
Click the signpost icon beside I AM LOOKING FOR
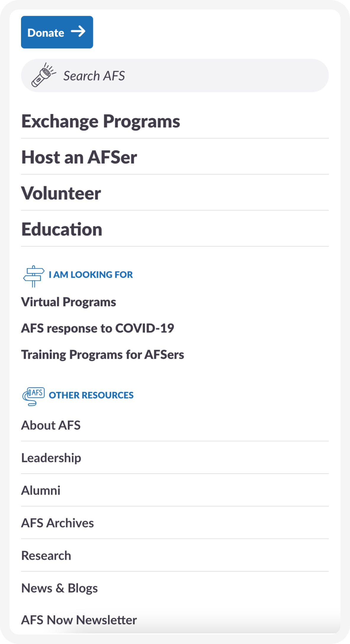point(34,276)
